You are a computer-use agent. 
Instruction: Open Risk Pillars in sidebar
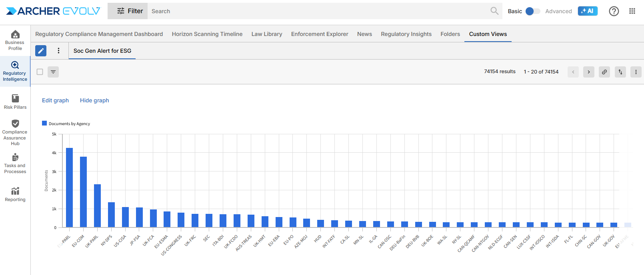click(x=15, y=102)
